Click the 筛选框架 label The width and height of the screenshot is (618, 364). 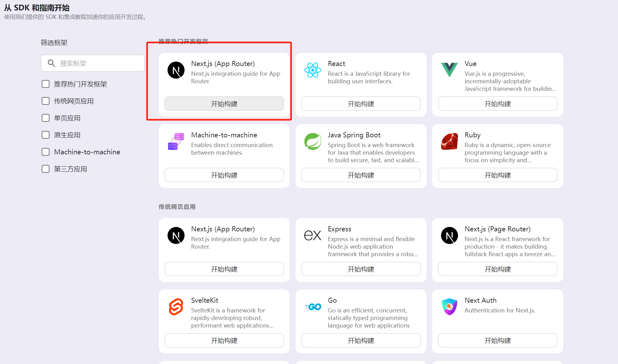54,42
